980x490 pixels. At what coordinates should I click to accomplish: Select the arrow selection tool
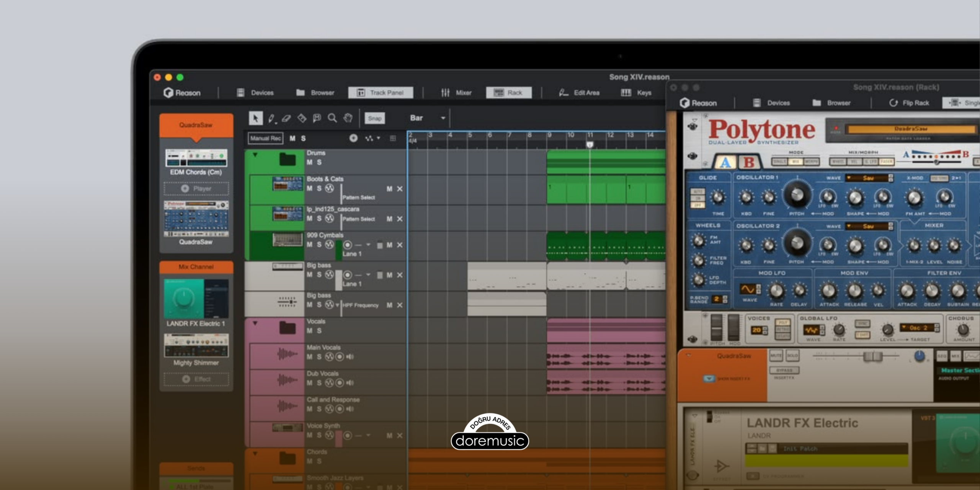pyautogui.click(x=255, y=118)
